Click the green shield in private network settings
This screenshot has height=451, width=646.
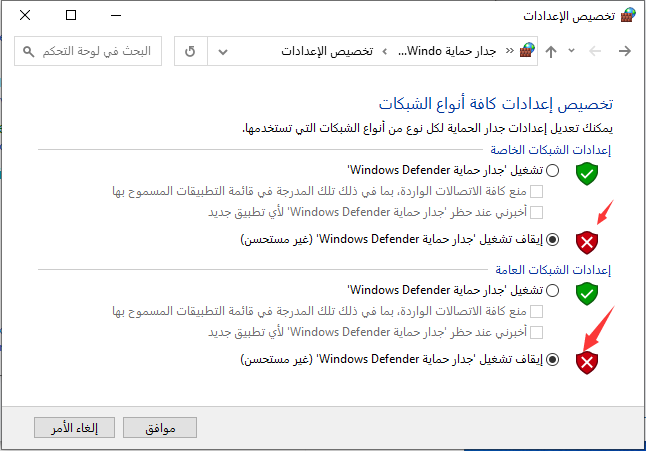tap(587, 174)
